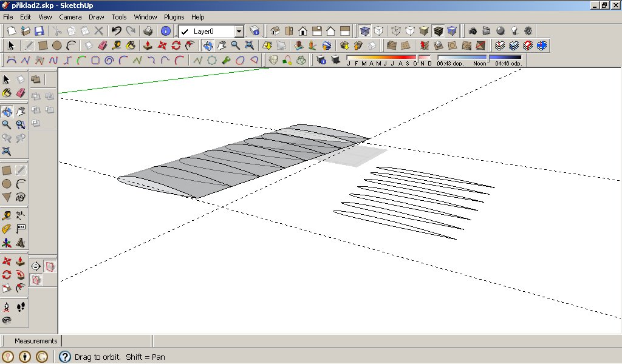
Task: Click the status bar help question mark button
Action: pos(65,357)
